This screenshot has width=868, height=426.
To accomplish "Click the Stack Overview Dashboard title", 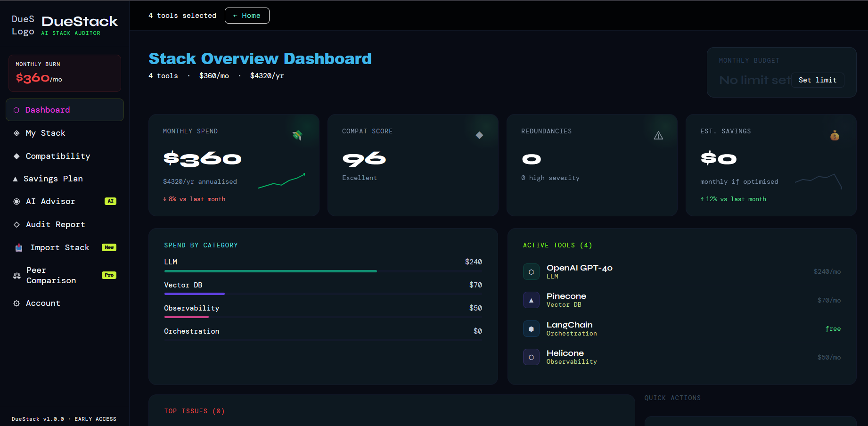I will point(260,59).
